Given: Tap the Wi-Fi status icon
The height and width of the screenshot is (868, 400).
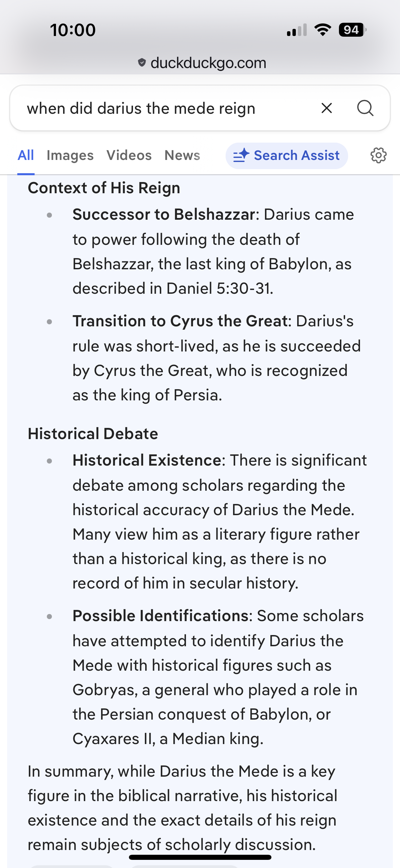Looking at the screenshot, I should click(x=323, y=30).
